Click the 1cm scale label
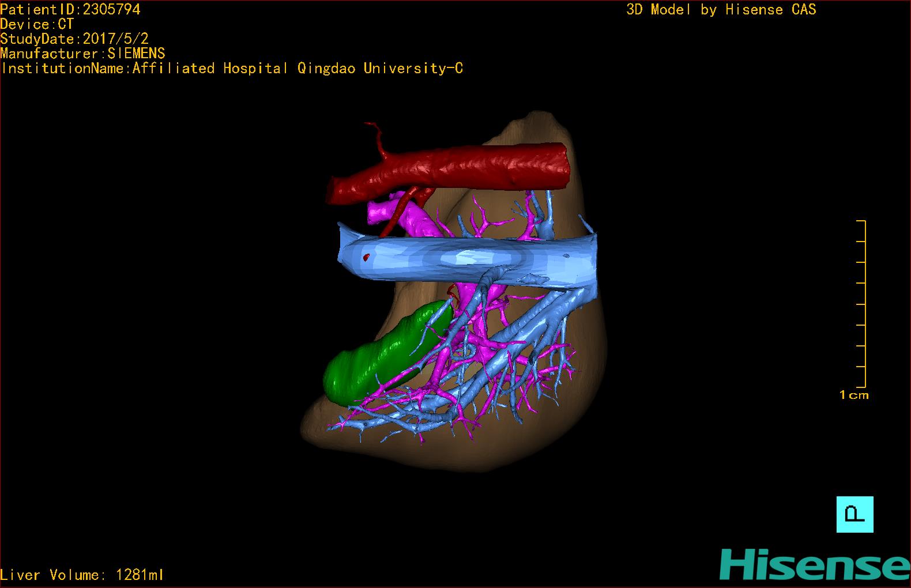911x588 pixels. pos(854,395)
